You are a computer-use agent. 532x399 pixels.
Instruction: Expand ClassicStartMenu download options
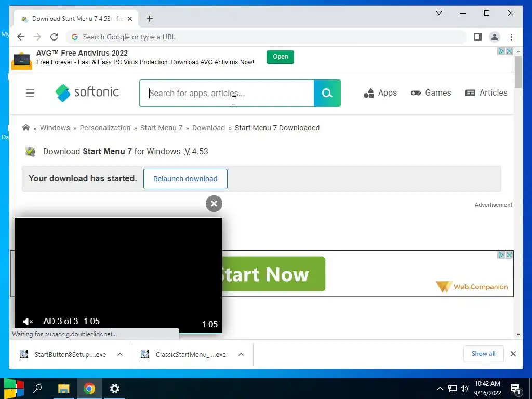tap(241, 354)
